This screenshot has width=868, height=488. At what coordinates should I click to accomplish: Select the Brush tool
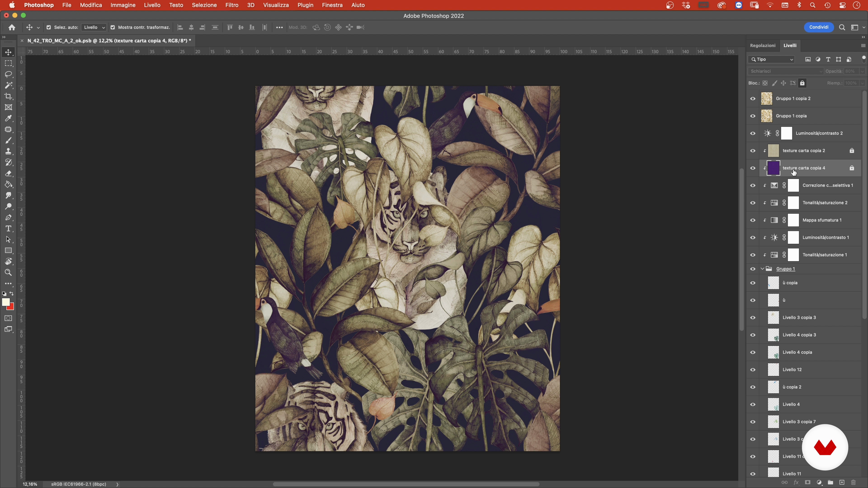(x=8, y=141)
